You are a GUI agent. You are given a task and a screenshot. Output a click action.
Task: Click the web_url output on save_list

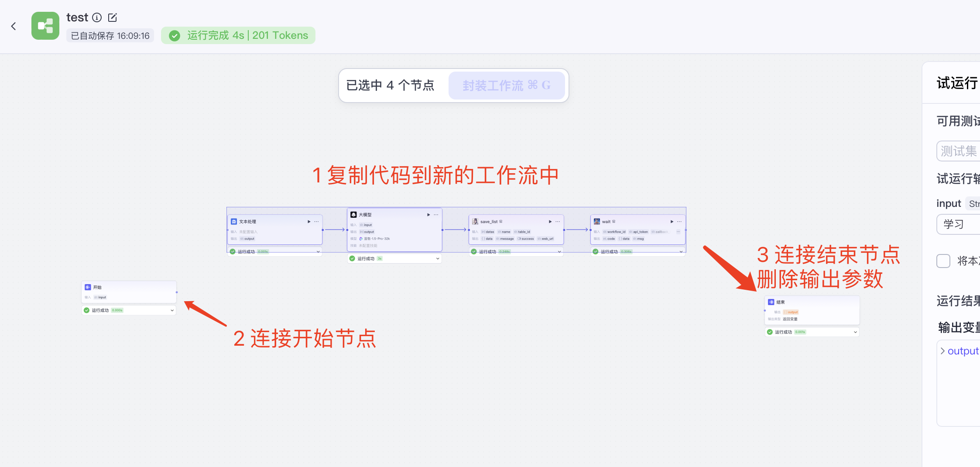[545, 239]
